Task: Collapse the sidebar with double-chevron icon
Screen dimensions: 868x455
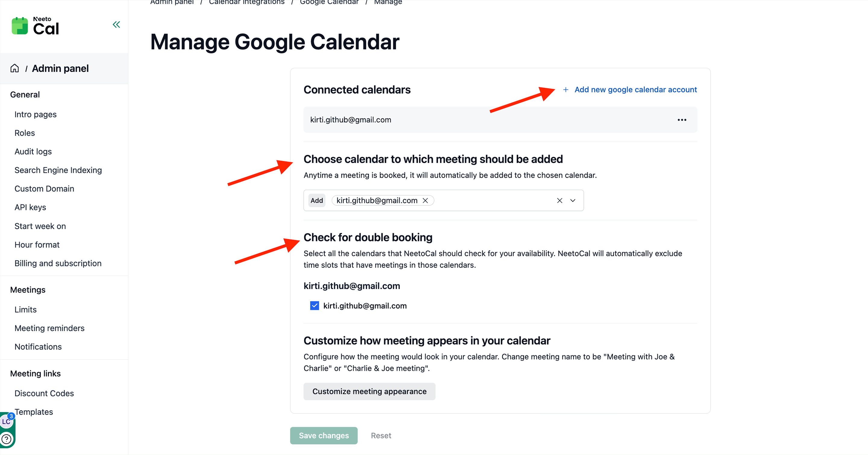Action: 116,25
